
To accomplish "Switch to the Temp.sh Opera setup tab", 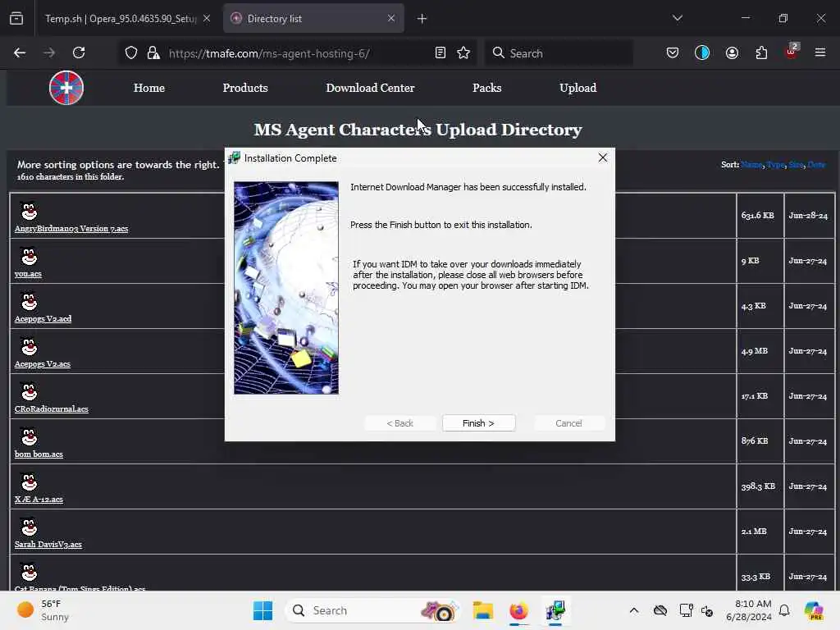I will point(121,19).
